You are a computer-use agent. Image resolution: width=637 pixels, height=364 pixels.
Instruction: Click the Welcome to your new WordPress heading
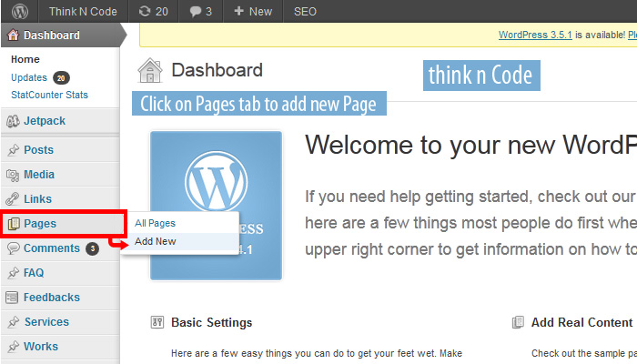[470, 145]
